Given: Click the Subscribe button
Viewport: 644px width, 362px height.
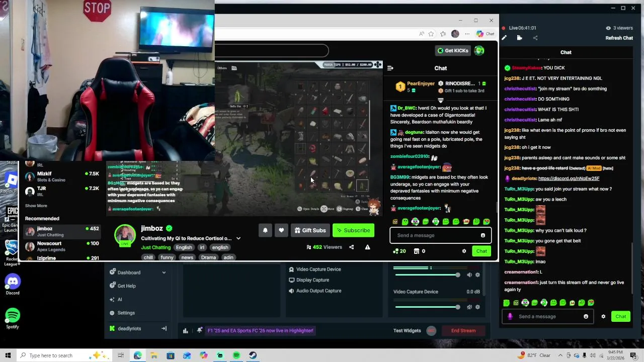Looking at the screenshot, I should (353, 230).
